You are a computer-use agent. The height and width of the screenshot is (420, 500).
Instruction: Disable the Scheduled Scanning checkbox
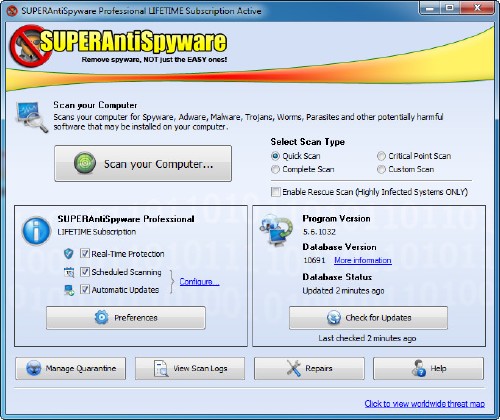[x=85, y=272]
